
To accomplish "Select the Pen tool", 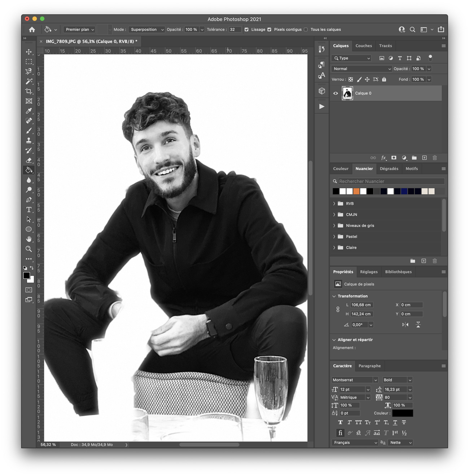I will tap(29, 200).
